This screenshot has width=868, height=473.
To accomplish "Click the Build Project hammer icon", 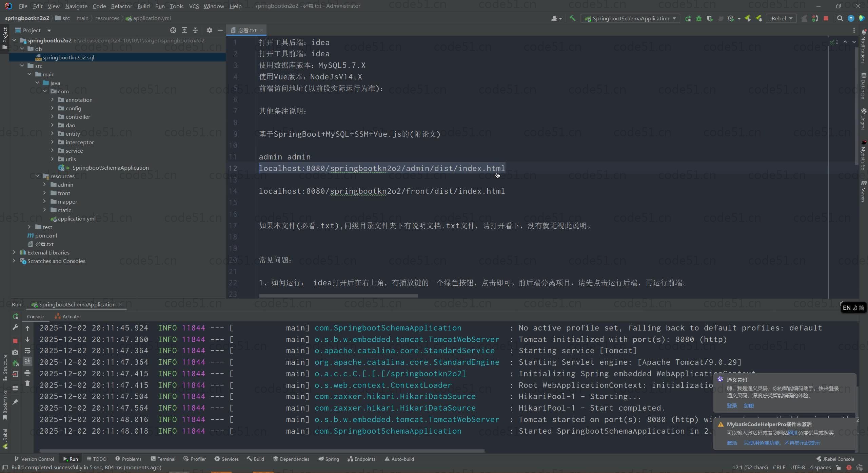I will click(x=572, y=18).
